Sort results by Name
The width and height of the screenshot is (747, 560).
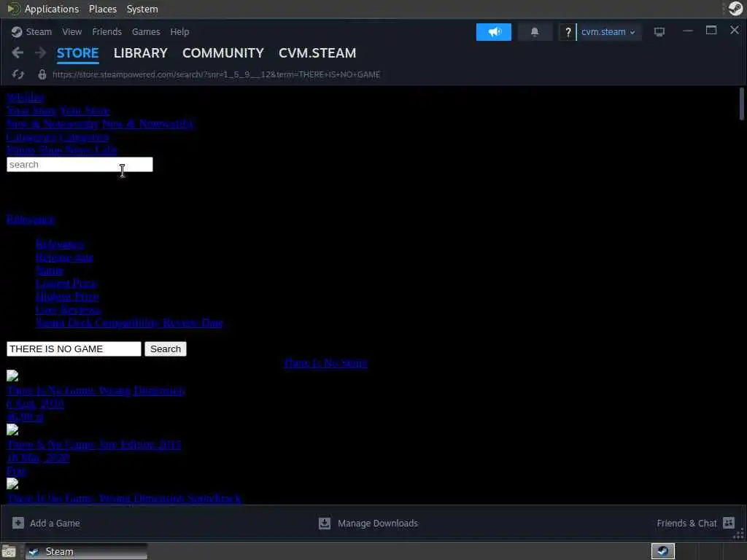pos(50,271)
